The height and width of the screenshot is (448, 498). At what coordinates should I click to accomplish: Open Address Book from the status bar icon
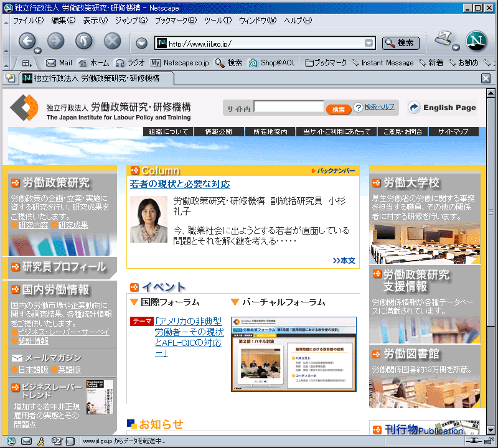(x=70, y=441)
